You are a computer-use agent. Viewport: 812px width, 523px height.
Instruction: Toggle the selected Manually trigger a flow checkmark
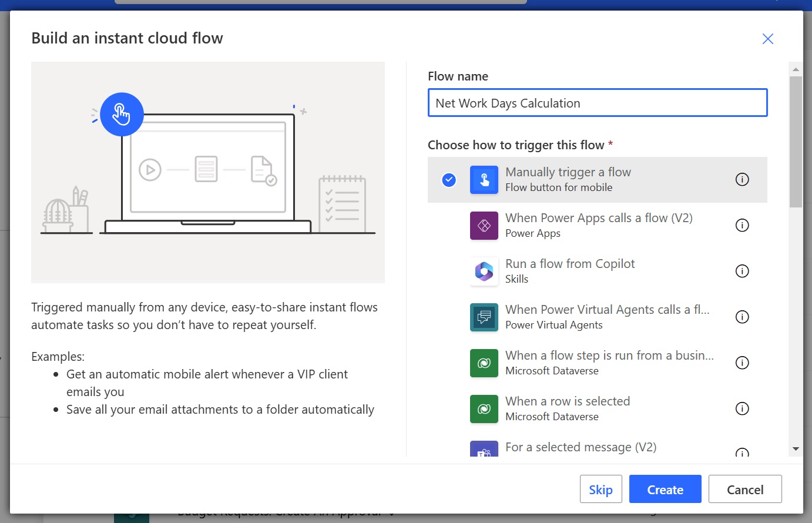tap(449, 180)
